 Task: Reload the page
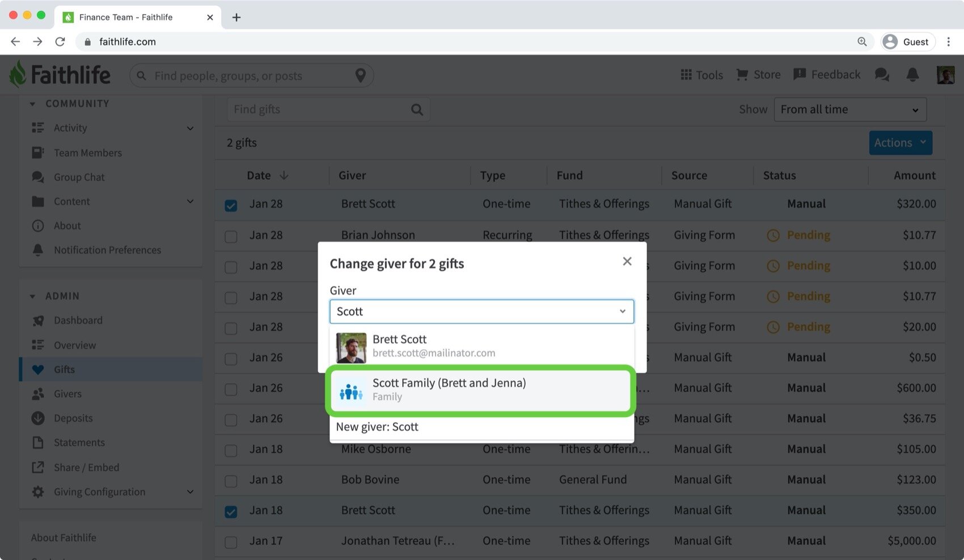60,41
